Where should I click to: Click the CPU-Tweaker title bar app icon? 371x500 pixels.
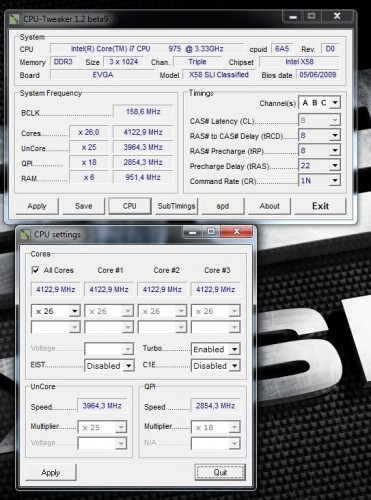coord(14,19)
